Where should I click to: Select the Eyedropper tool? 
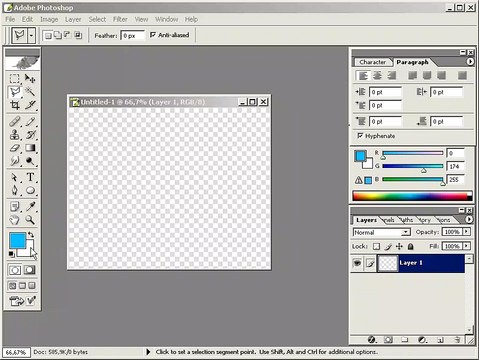[30, 207]
